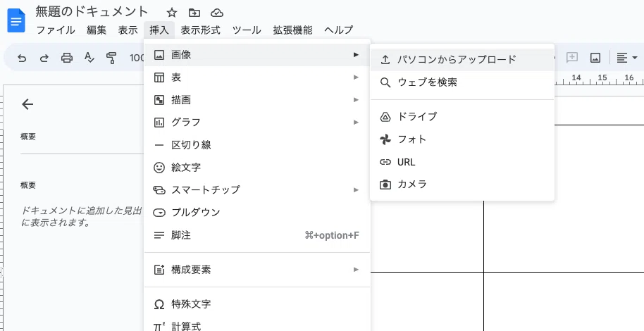Check the cloud save status icon

coord(217,13)
